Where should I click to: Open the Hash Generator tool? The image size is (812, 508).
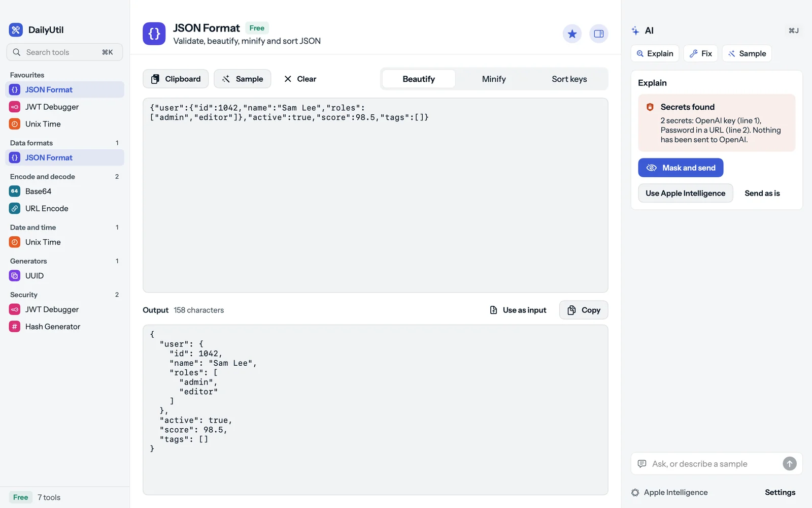[x=65, y=327]
